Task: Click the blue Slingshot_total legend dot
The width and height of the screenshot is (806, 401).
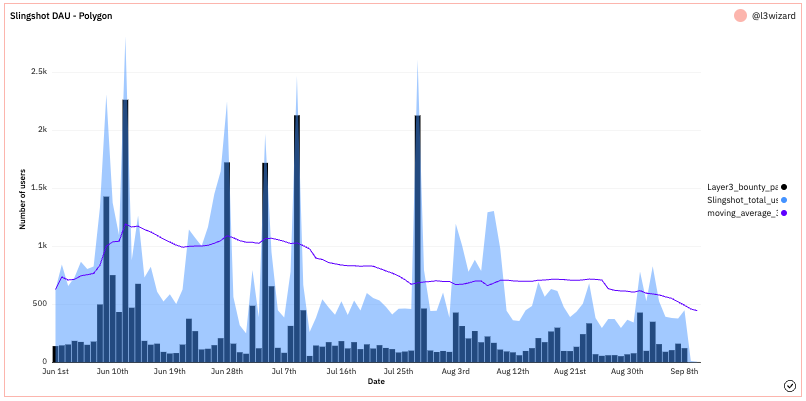Action: [x=784, y=200]
